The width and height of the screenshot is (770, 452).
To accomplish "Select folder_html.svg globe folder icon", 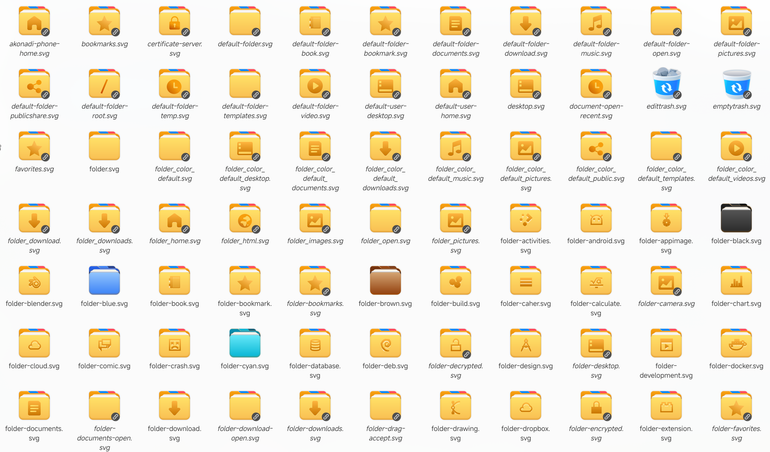I will click(x=245, y=219).
